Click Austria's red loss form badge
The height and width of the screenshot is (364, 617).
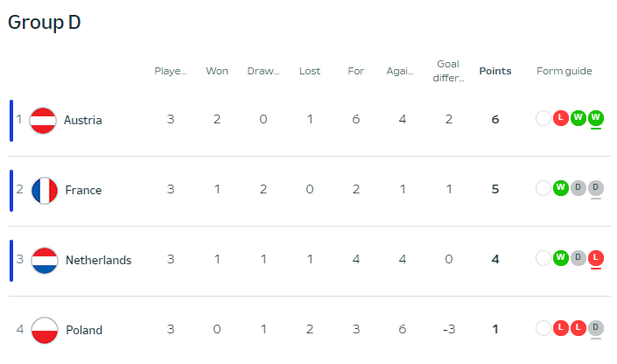click(x=561, y=118)
